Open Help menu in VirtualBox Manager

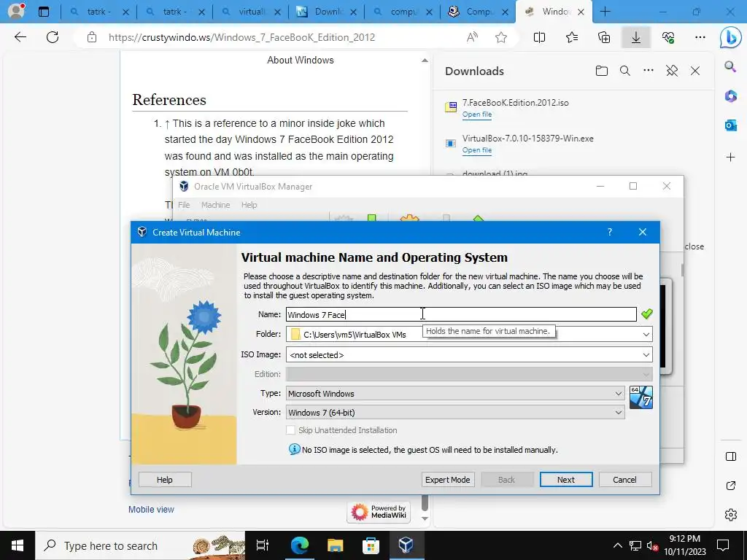point(249,205)
